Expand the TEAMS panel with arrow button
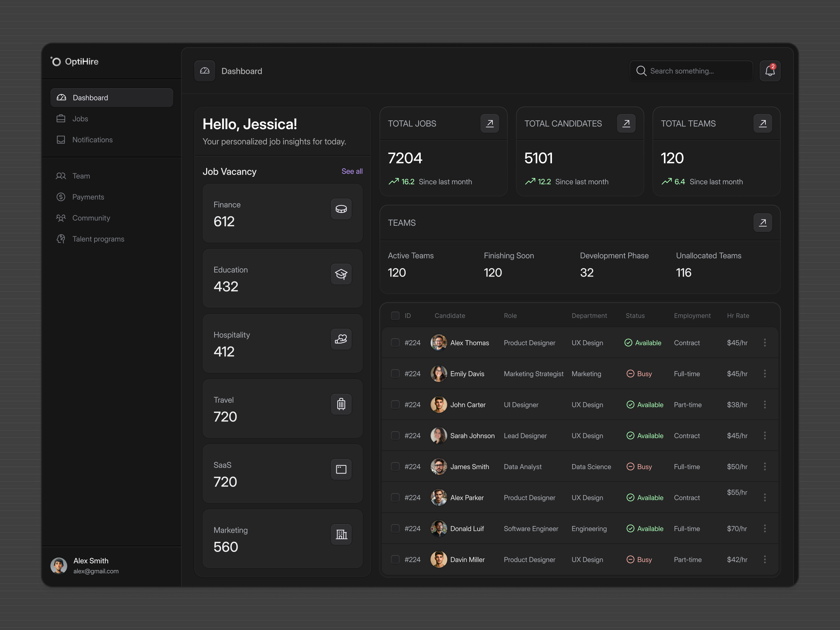The height and width of the screenshot is (630, 840). (x=763, y=223)
